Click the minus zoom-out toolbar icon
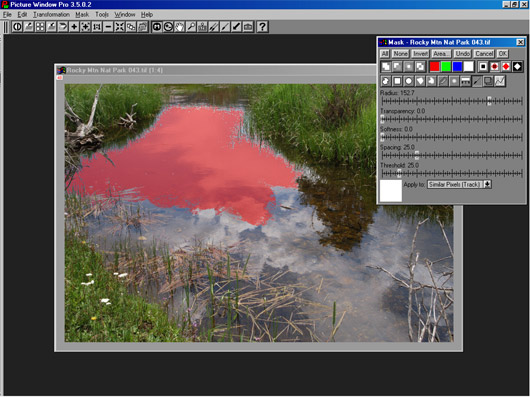This screenshot has width=530, height=397. pos(108,27)
